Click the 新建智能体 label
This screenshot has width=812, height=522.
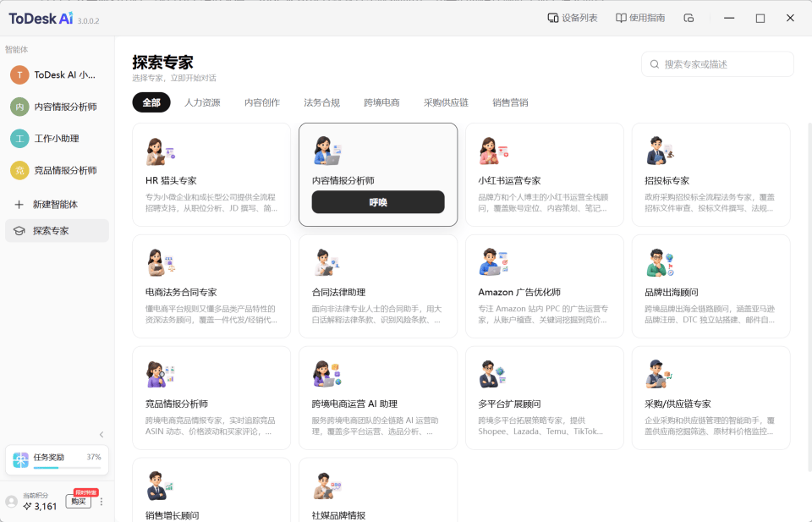[x=56, y=205]
